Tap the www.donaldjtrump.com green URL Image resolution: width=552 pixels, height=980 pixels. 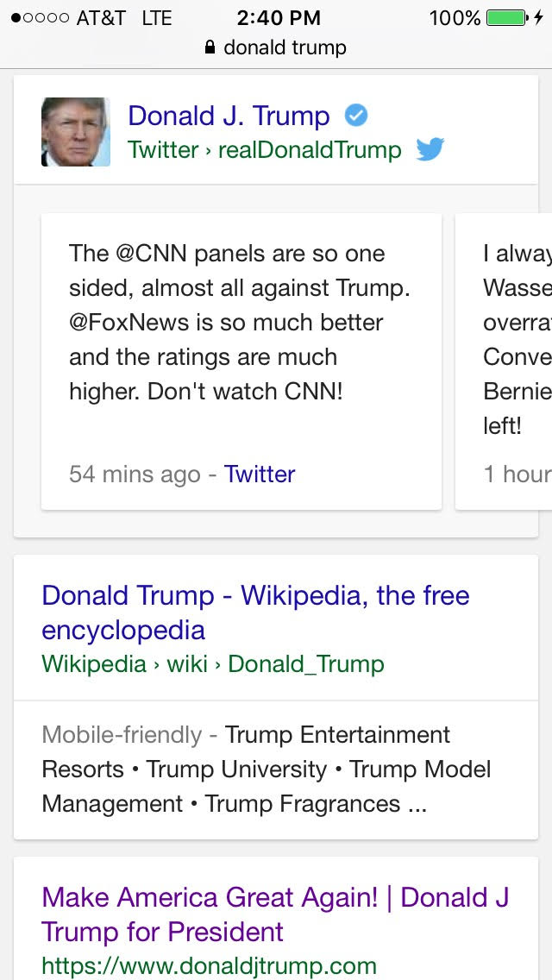[209, 965]
